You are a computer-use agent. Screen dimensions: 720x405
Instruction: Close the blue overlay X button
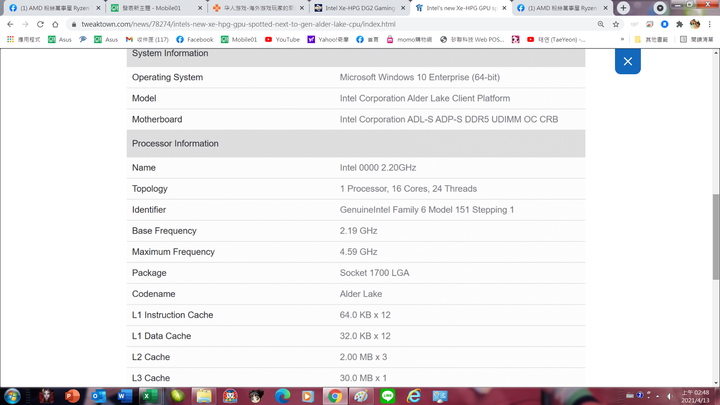point(628,61)
